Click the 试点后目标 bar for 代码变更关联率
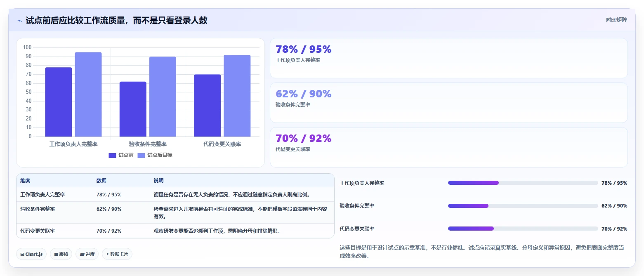 click(237, 96)
